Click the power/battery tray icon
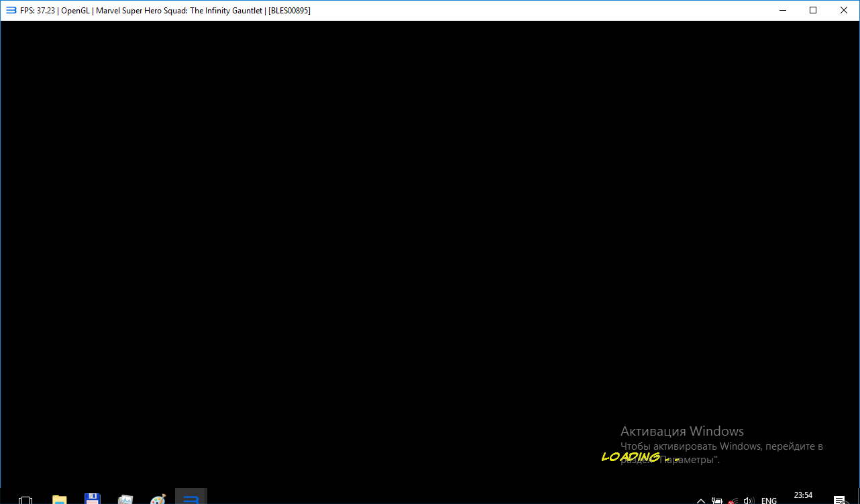Image resolution: width=860 pixels, height=504 pixels. point(717,500)
